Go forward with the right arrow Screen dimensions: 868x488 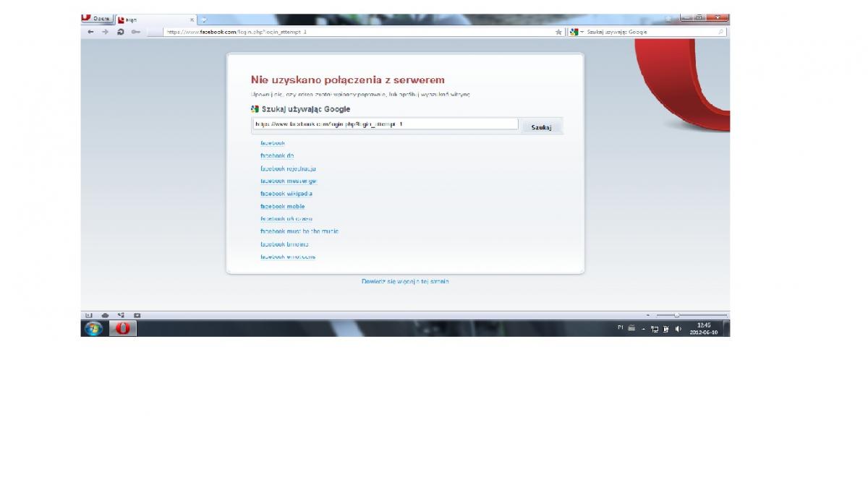click(x=105, y=32)
